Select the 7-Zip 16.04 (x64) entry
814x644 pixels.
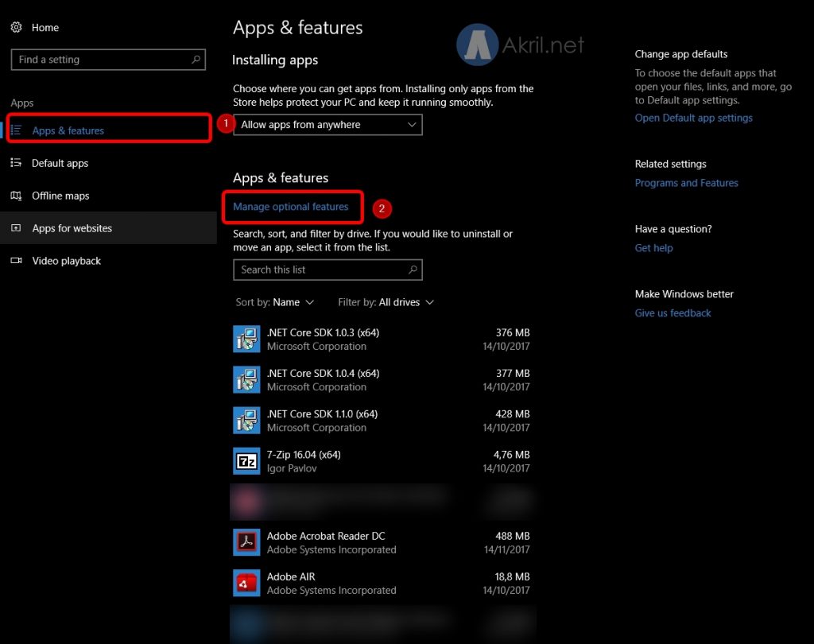[382, 461]
